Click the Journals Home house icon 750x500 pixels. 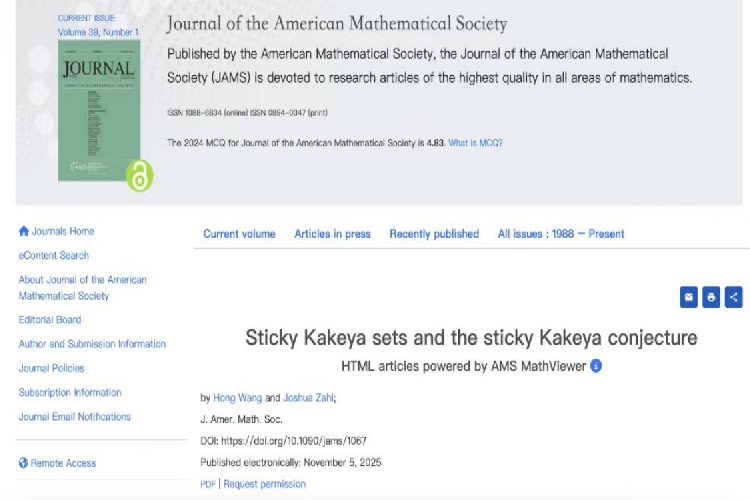coord(24,231)
